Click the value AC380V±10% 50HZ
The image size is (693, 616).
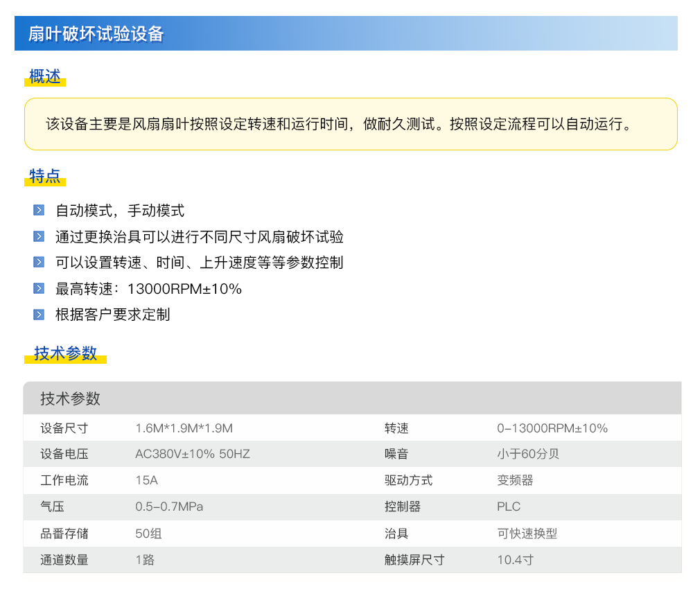(193, 454)
